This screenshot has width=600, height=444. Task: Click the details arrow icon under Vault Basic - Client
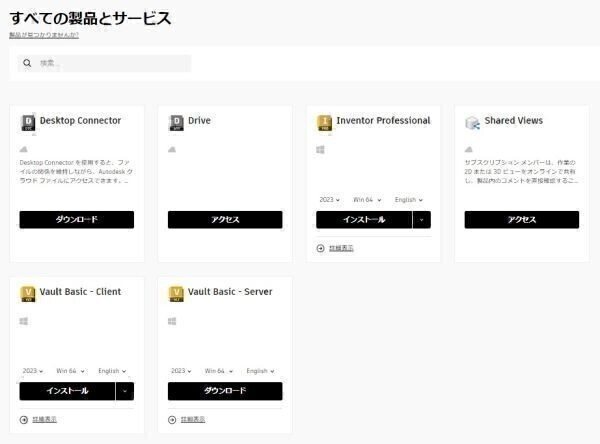tap(24, 420)
